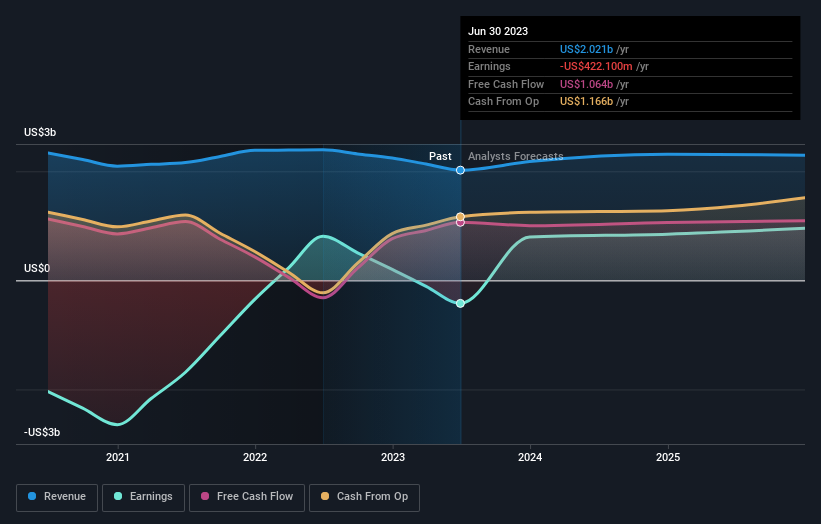This screenshot has width=821, height=524.
Task: Click the Past label on the chart
Action: (x=440, y=156)
